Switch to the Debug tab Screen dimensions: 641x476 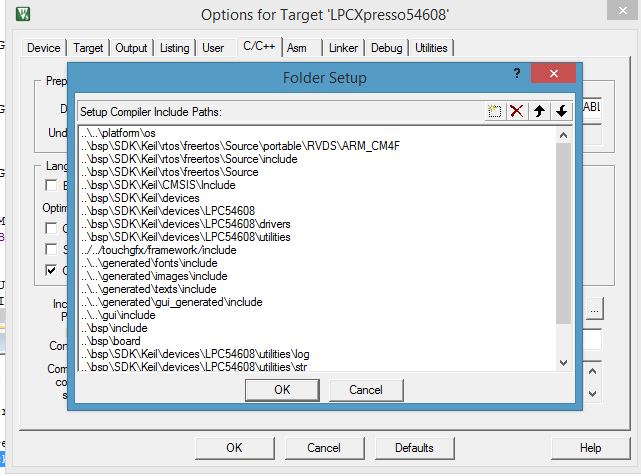click(386, 48)
